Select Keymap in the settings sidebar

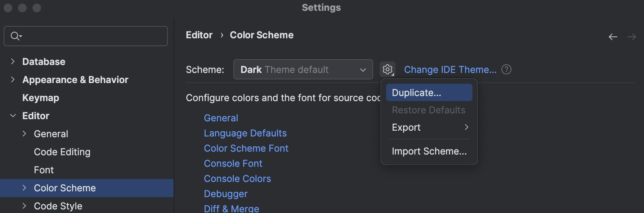[x=41, y=97]
